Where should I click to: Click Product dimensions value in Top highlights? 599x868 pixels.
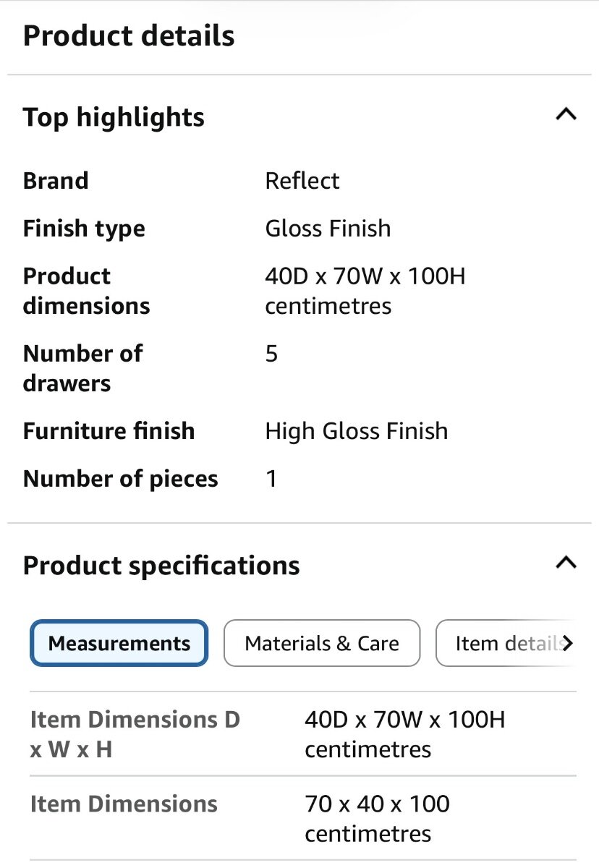click(365, 291)
